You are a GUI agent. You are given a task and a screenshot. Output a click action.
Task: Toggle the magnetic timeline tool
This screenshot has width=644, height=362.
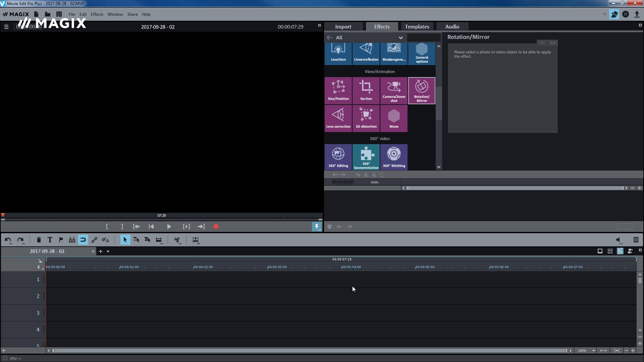click(83, 240)
